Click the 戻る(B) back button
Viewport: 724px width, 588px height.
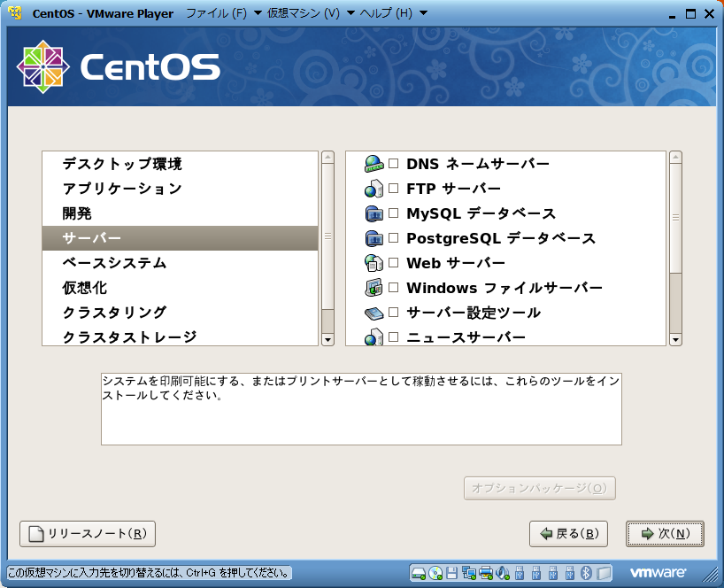click(568, 534)
